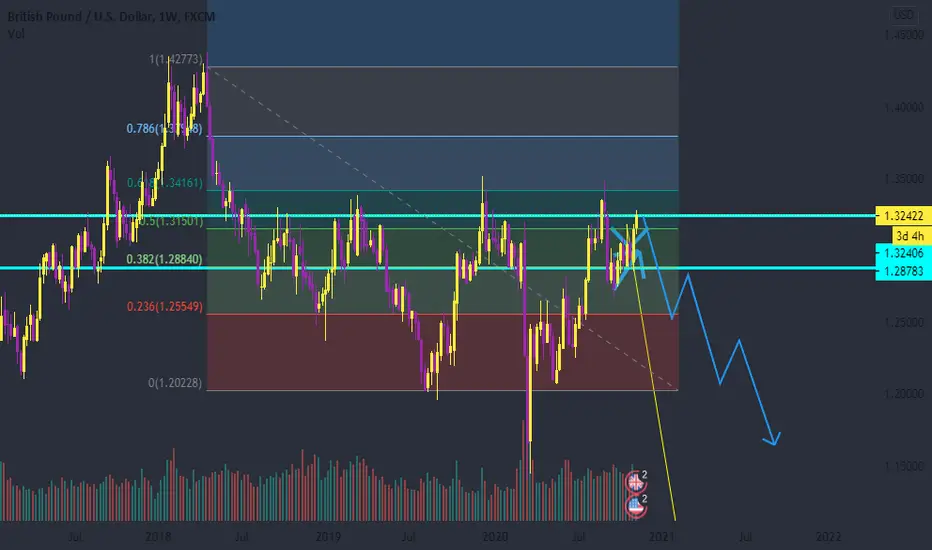This screenshot has width=932, height=550.
Task: Select the yellow downward trend line
Action: click(x=654, y=392)
